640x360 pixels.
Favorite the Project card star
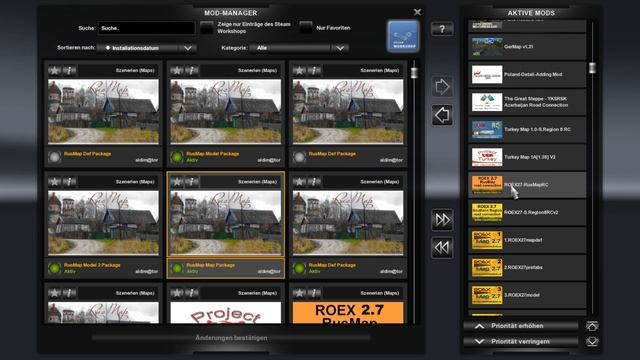coord(177,293)
